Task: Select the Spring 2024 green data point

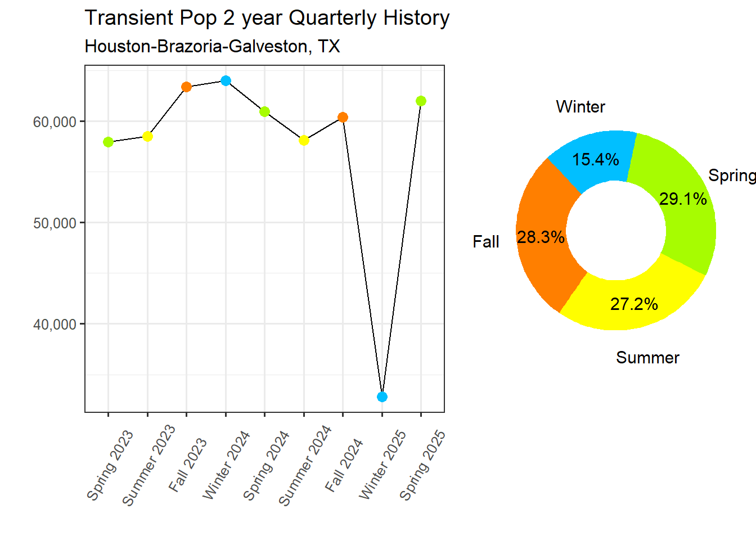Action: [x=264, y=111]
